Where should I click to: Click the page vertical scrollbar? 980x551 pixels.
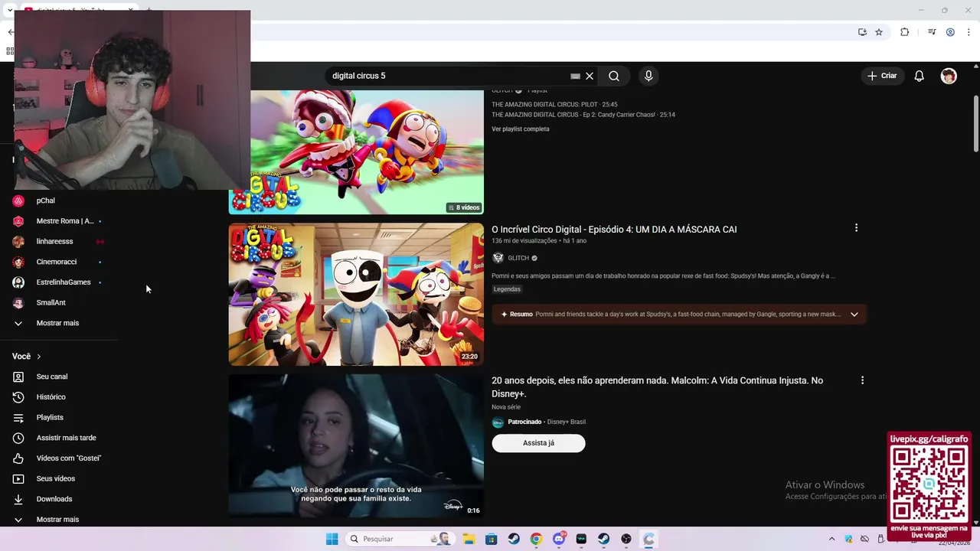[x=975, y=122]
